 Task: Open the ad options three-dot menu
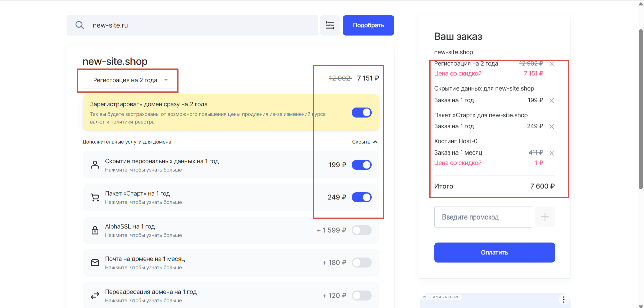point(563,299)
